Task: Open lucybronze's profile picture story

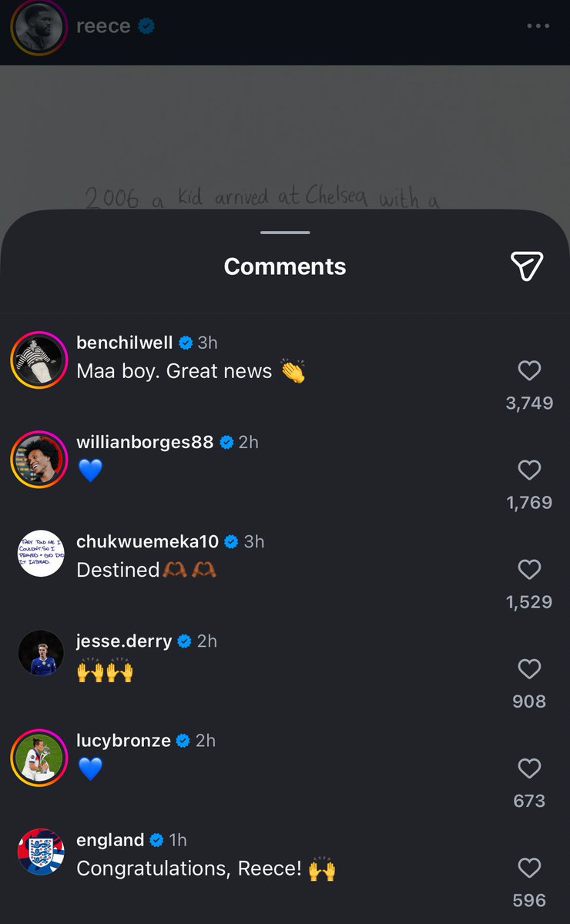Action: [39, 758]
